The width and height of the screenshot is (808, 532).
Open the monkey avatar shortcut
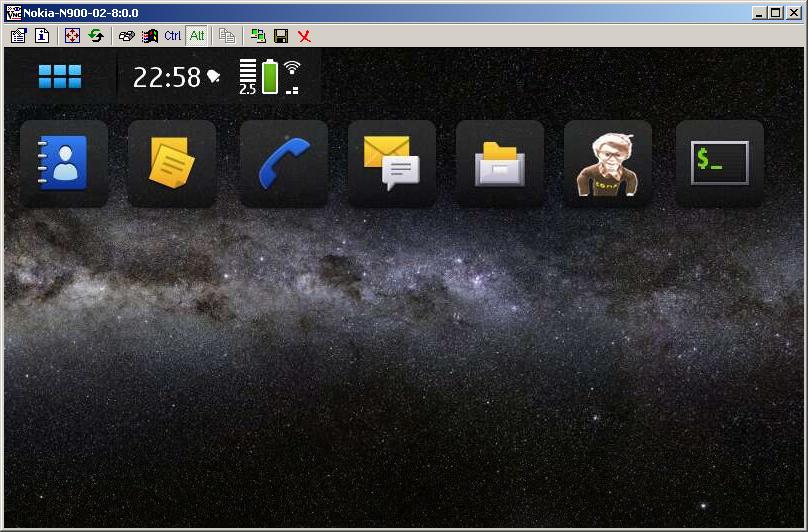coord(608,163)
